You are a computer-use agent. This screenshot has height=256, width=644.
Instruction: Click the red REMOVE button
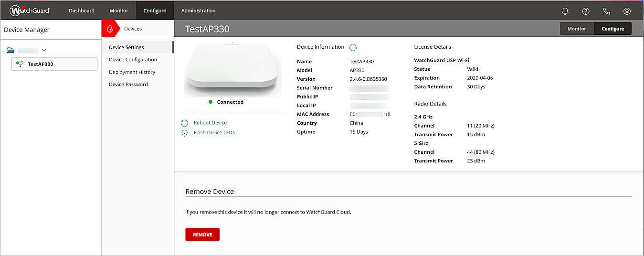tap(202, 235)
